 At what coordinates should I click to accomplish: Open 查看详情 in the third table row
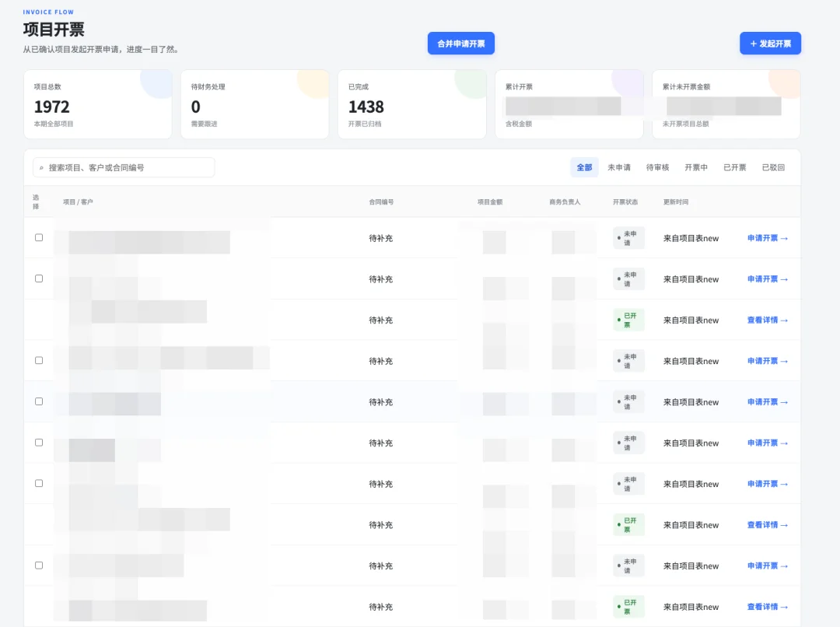(768, 320)
